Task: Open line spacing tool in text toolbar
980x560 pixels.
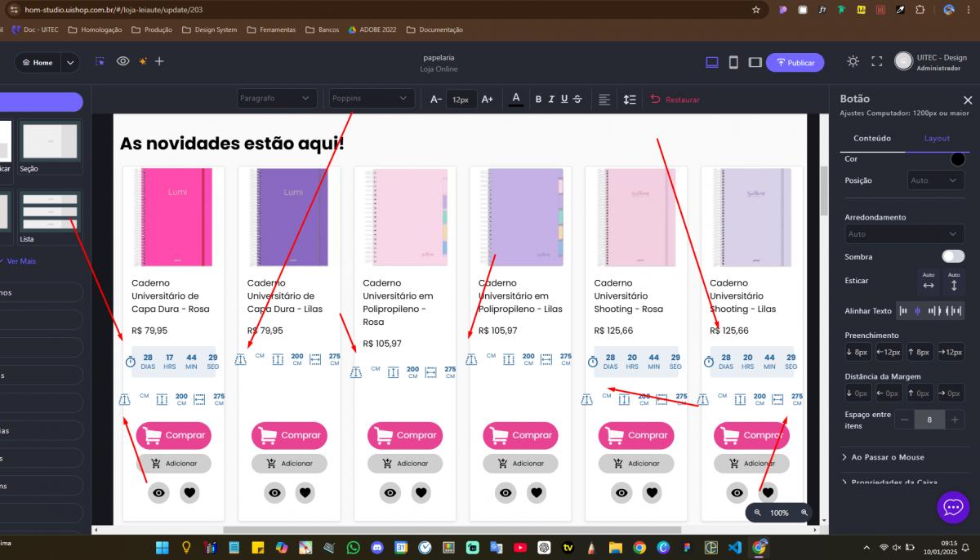Action: [x=630, y=100]
